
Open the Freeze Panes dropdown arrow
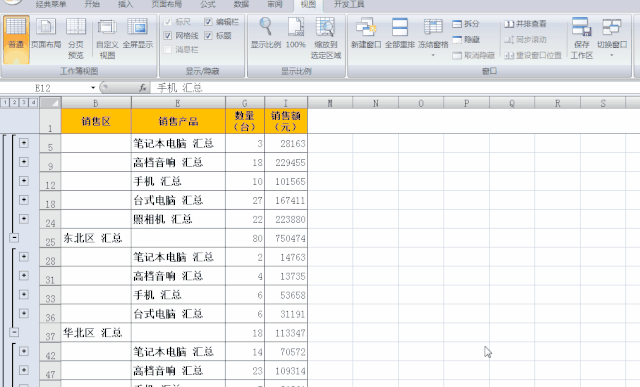click(x=433, y=55)
